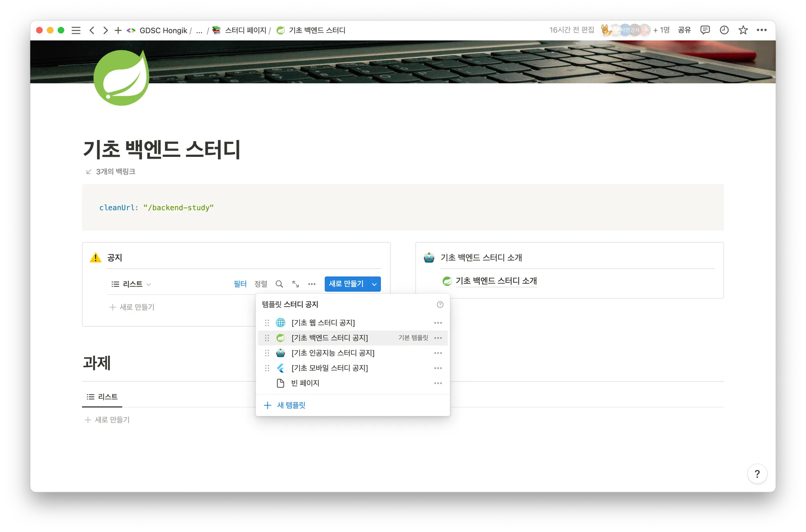Select [기초 웹 스터디 공지] template
The width and height of the screenshot is (806, 532).
click(323, 323)
